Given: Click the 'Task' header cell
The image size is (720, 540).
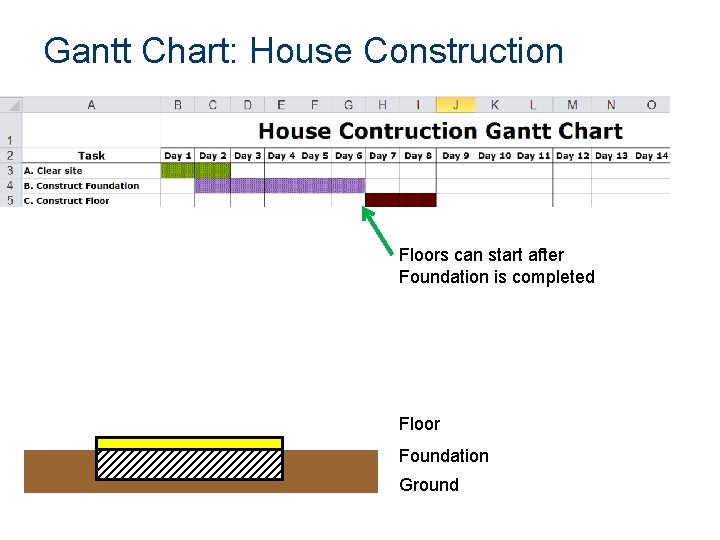Looking at the screenshot, I should tap(91, 155).
